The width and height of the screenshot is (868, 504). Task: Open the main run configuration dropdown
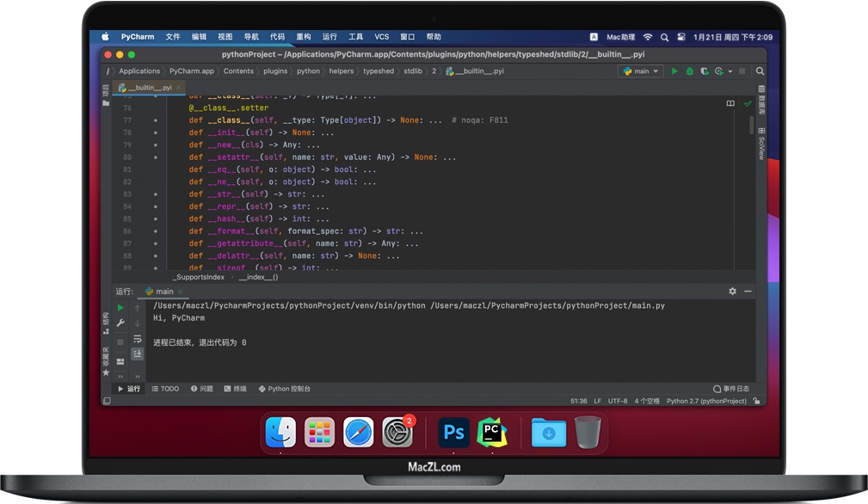[640, 72]
